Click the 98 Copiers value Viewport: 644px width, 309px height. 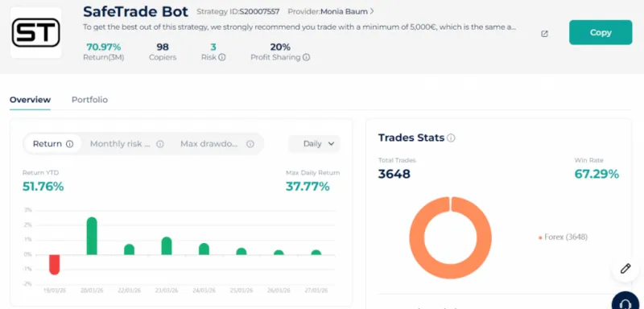(x=163, y=47)
